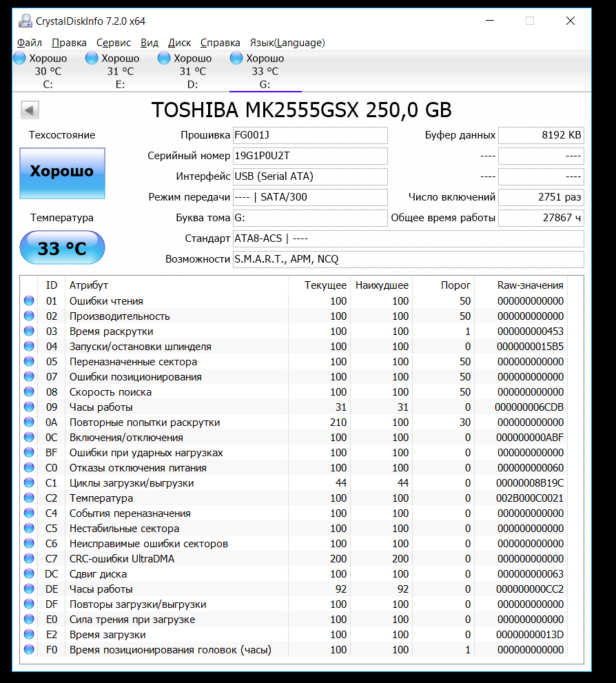The height and width of the screenshot is (683, 616).
Task: Click the CrystalDiskInfo app icon in title bar
Action: [x=25, y=21]
